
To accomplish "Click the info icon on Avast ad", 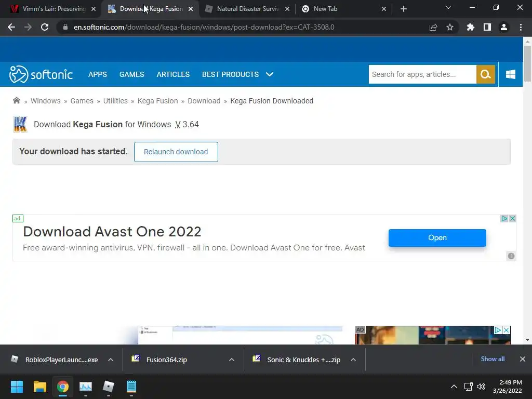I will tap(511, 256).
